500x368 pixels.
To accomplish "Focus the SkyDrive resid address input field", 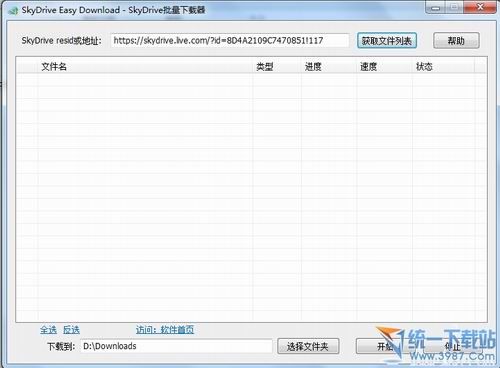I will [230, 41].
